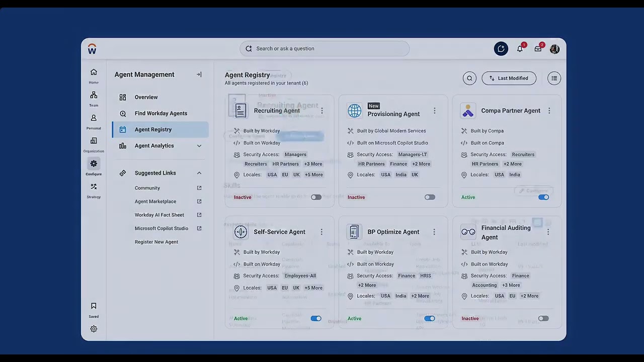Click the Compa Partner Agent logo
The height and width of the screenshot is (362, 644).
[468, 111]
